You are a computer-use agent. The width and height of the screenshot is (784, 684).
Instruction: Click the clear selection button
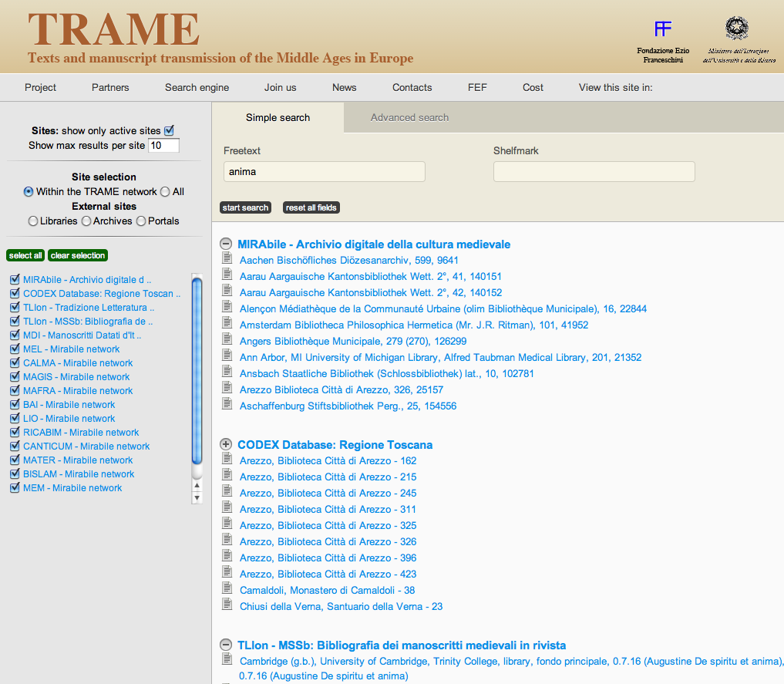(x=77, y=255)
